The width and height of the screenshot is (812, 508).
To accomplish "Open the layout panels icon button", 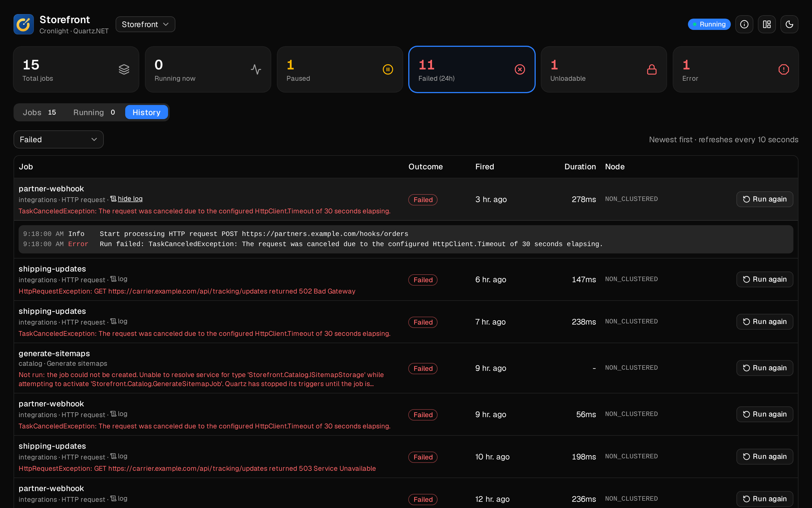I will click(767, 24).
